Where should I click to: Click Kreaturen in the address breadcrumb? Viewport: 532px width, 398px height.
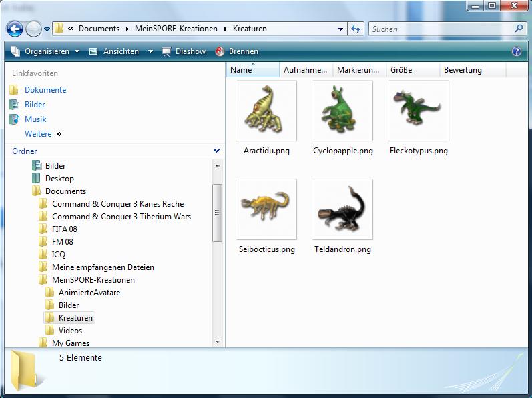coord(250,29)
